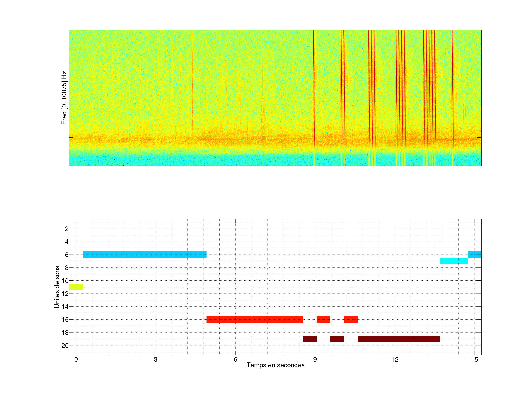Click the y-axis tick label 2

tap(67, 229)
